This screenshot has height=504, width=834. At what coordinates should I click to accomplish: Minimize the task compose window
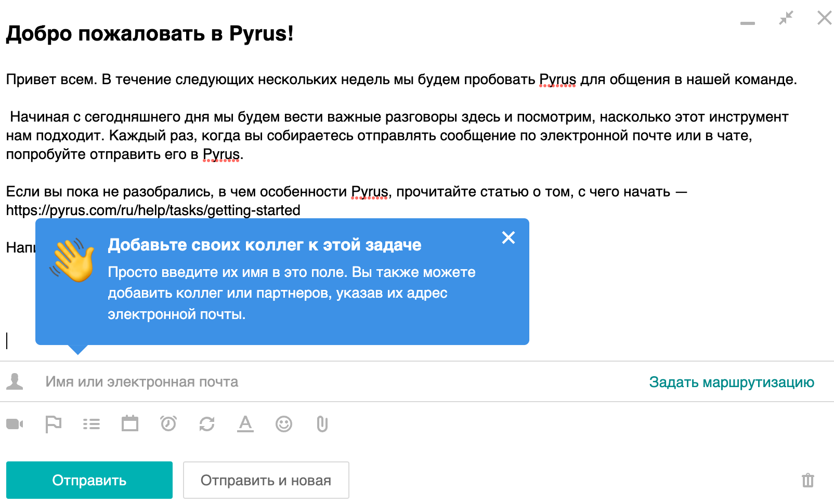tap(748, 23)
